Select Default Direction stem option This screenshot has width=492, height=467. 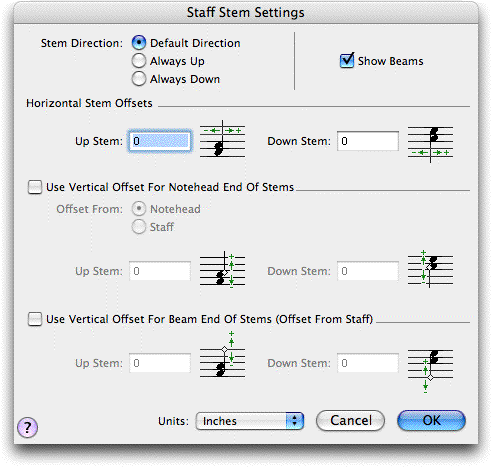[139, 43]
